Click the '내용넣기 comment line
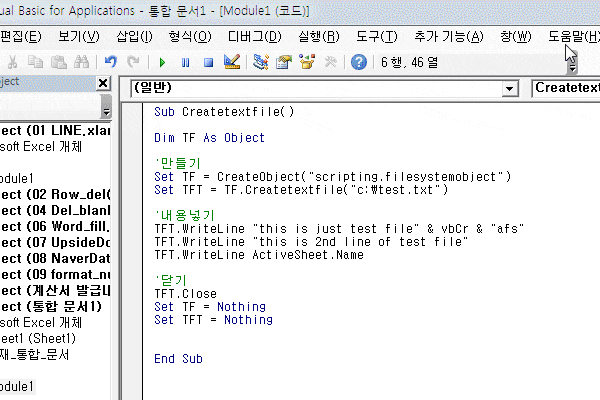The width and height of the screenshot is (600, 400). [185, 216]
